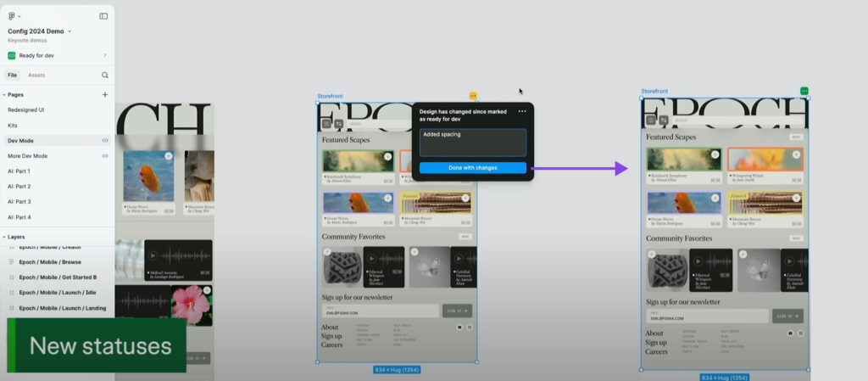The height and width of the screenshot is (381, 868).
Task: Click the Careers link in middle Storefront footer
Action: tap(331, 345)
